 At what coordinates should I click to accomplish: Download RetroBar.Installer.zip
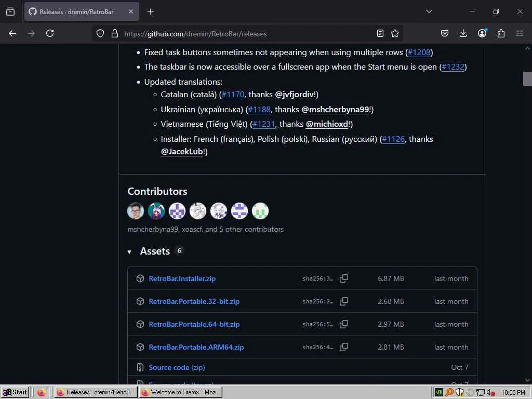pyautogui.click(x=182, y=278)
